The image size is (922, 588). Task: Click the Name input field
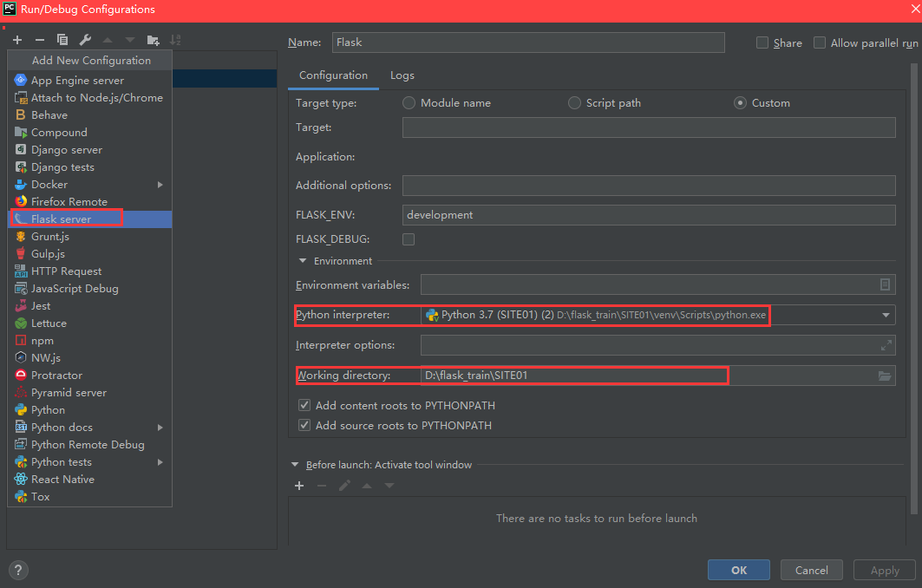tap(528, 42)
